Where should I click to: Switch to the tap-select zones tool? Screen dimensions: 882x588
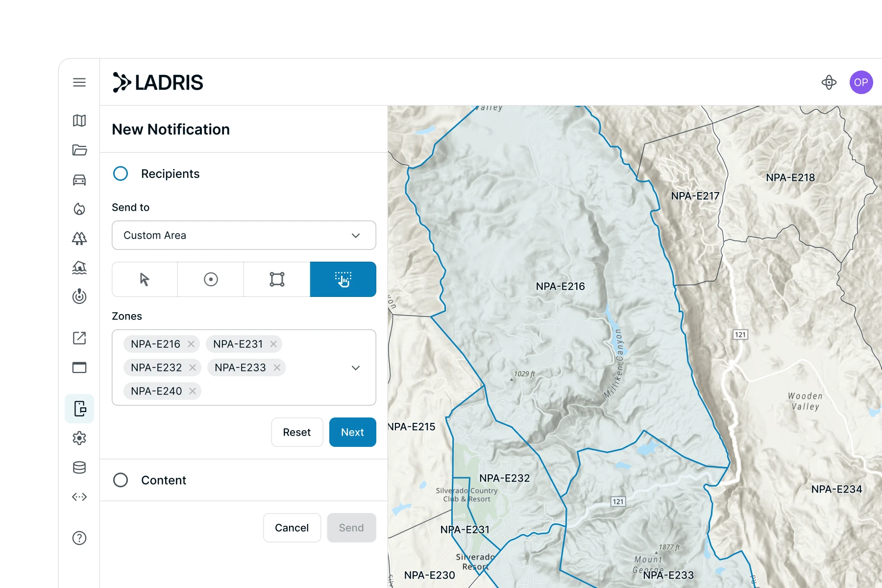(343, 279)
